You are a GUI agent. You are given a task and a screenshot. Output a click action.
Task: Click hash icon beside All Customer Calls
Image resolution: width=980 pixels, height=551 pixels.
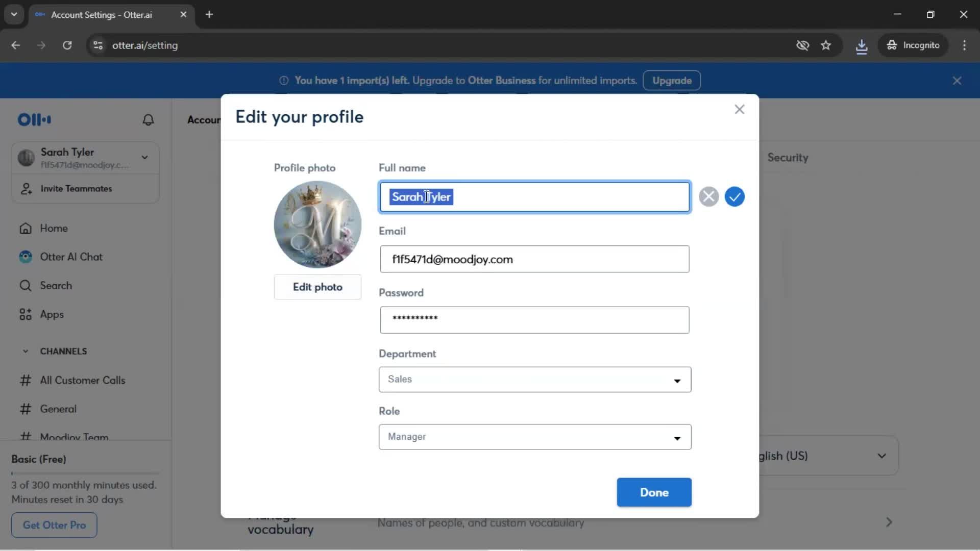26,380
